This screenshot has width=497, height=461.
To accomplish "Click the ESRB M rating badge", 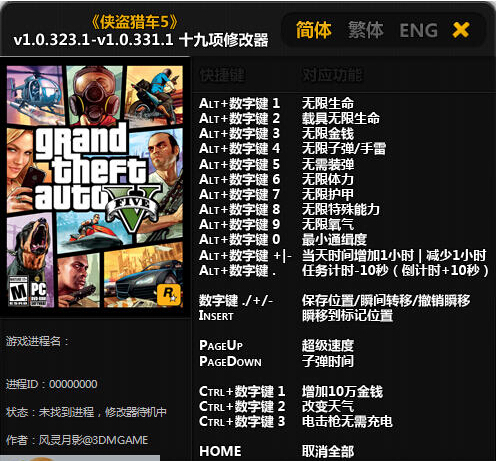I will pyautogui.click(x=18, y=291).
